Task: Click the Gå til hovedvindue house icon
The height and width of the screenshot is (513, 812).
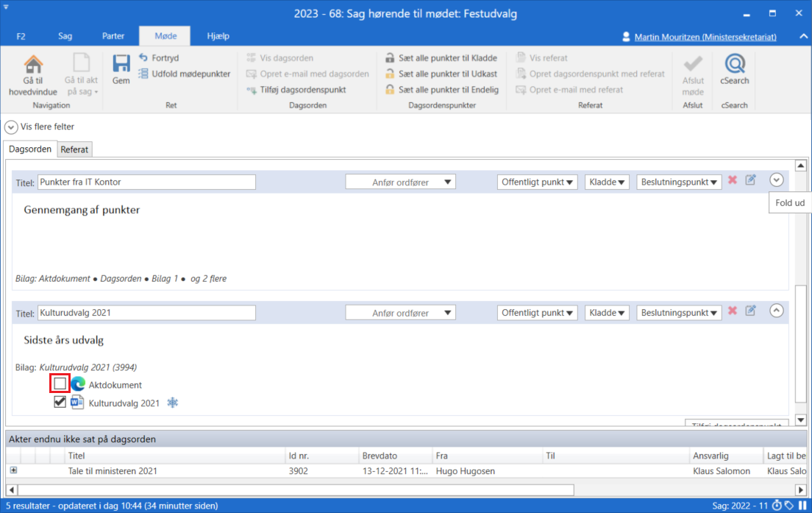Action: tap(33, 66)
